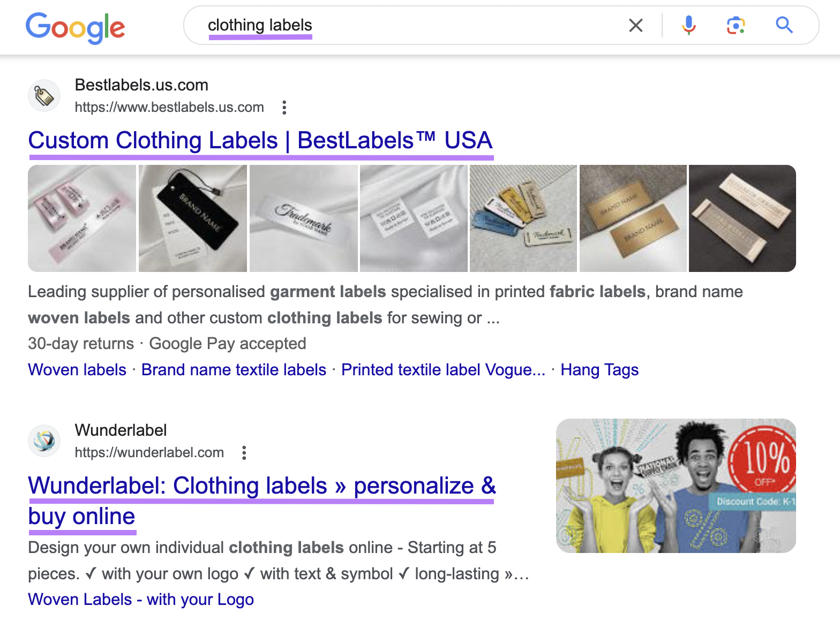Screen dimensions: 840x621
Task: Click inside the clothing labels search field
Action: tap(407, 25)
